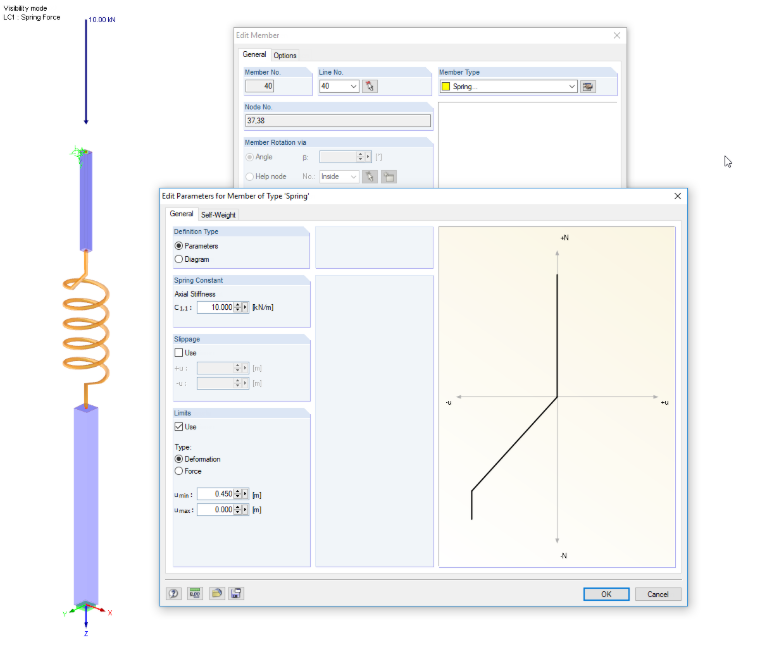Select the Angle rotation option in Edit Member

(x=250, y=157)
